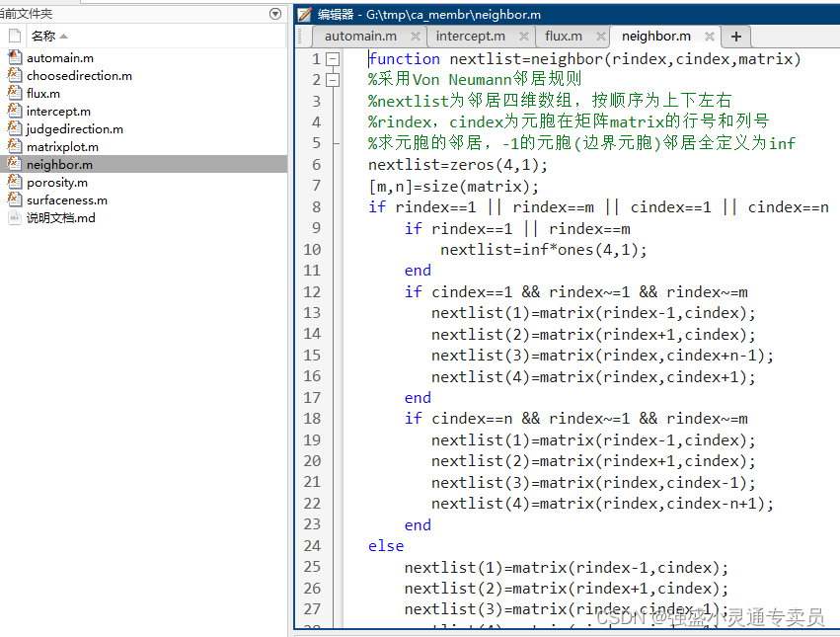This screenshot has width=840, height=637.
Task: Select choosedirection.m in the file list
Action: click(x=79, y=76)
